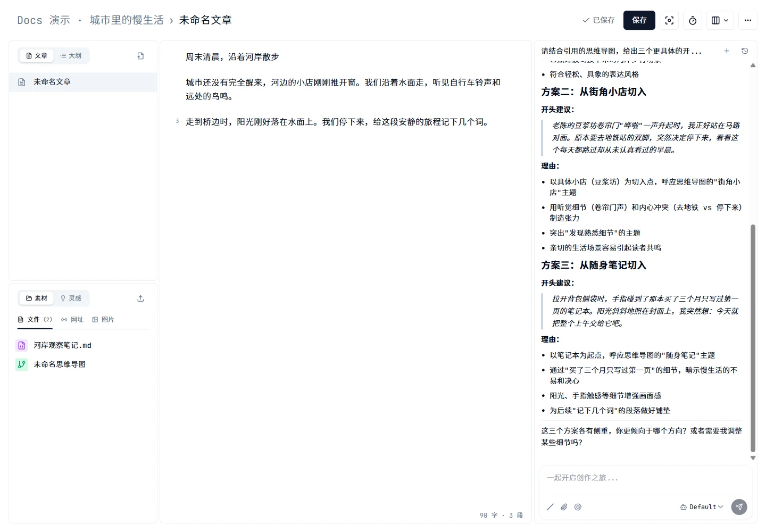Image resolution: width=766 pixels, height=532 pixels.
Task: Start a new chat with the plus icon
Action: (x=727, y=51)
